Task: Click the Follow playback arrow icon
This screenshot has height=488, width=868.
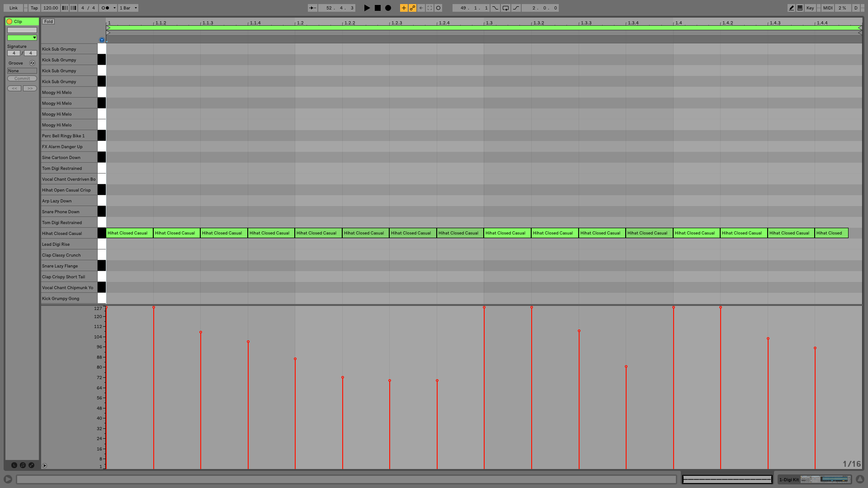Action: pos(312,8)
